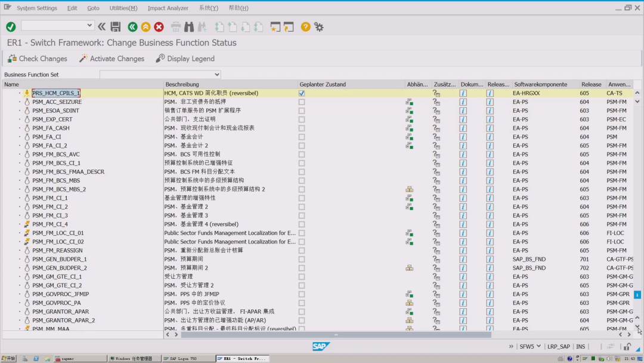This screenshot has width=644, height=363.
Task: Click the yellow Help question mark icon
Action: tap(305, 27)
